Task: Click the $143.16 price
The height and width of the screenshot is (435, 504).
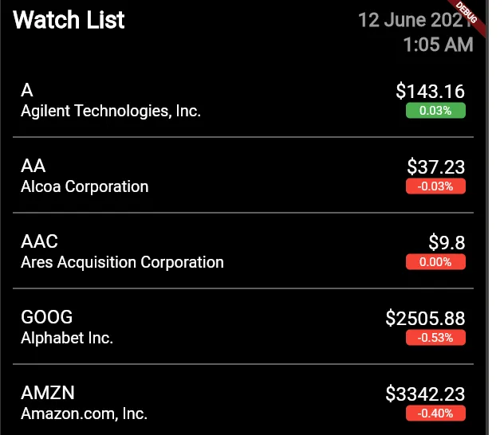Action: [431, 91]
